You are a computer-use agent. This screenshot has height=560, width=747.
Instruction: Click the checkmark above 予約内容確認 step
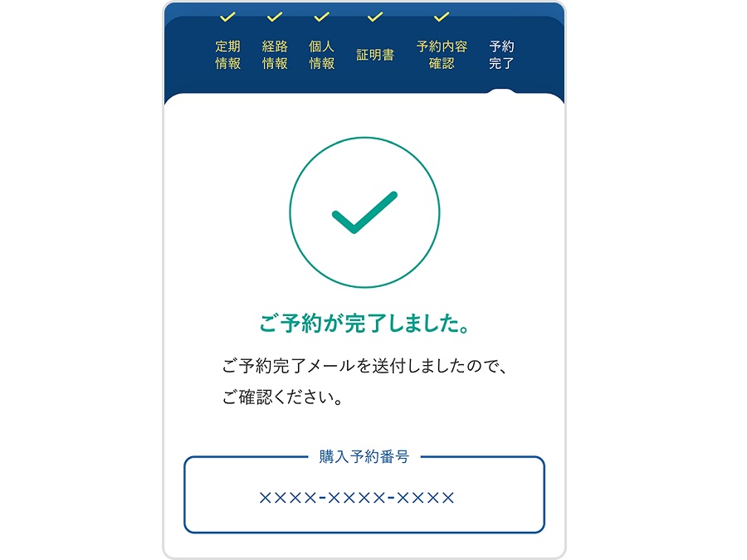442,17
